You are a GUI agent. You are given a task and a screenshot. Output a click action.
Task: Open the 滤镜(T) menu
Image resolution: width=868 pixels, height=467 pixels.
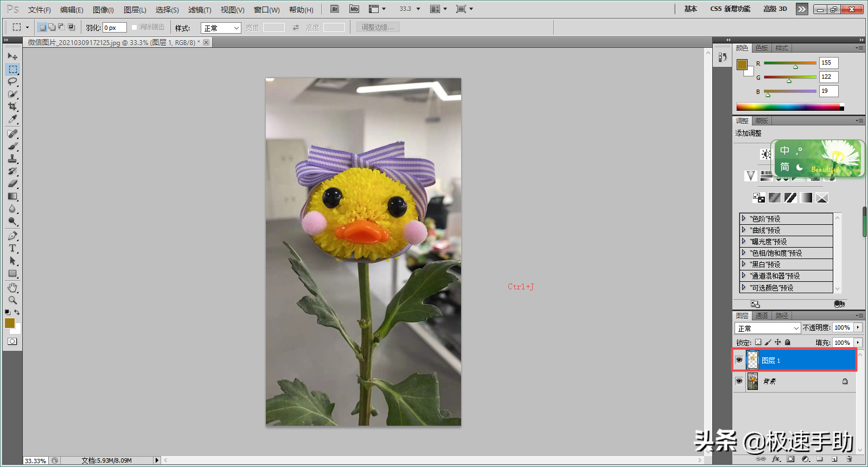click(200, 10)
